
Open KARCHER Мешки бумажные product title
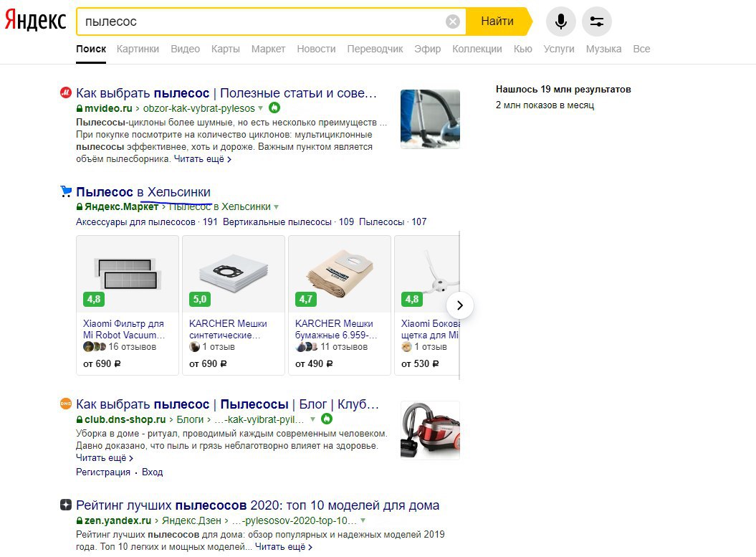point(336,329)
